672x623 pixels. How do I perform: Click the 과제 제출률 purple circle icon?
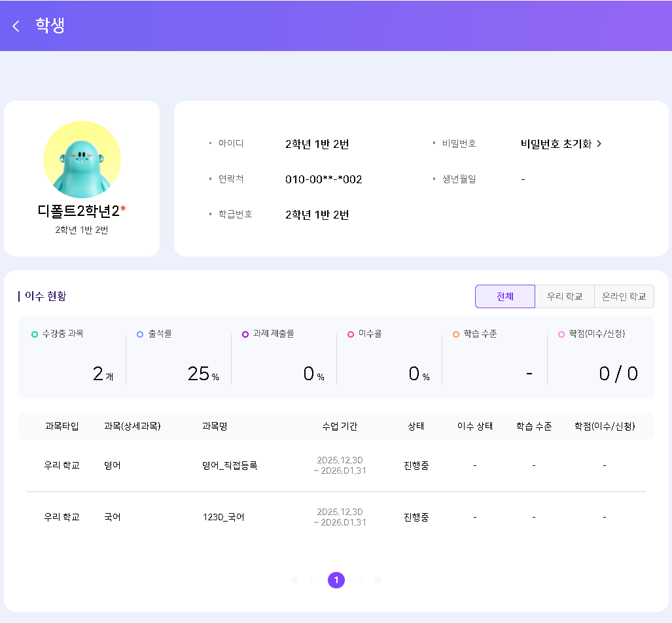tap(245, 334)
